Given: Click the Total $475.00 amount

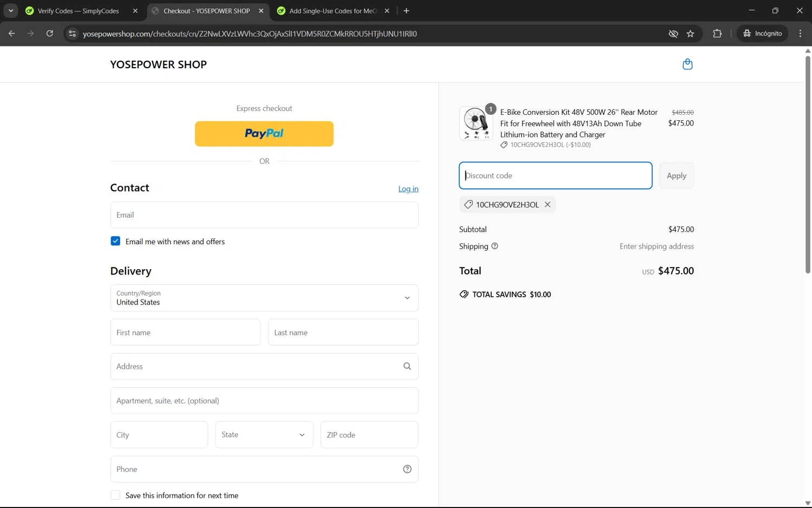Looking at the screenshot, I should [x=676, y=271].
